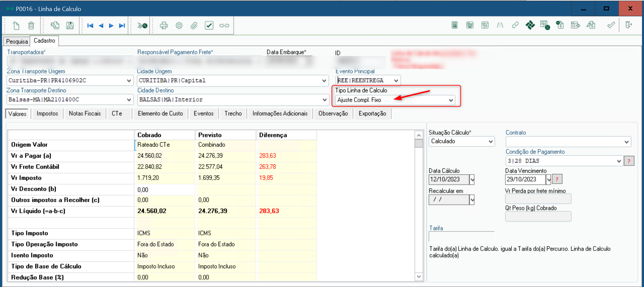Click the printer icon
Screen dimensions: 644x287
click(x=164, y=25)
